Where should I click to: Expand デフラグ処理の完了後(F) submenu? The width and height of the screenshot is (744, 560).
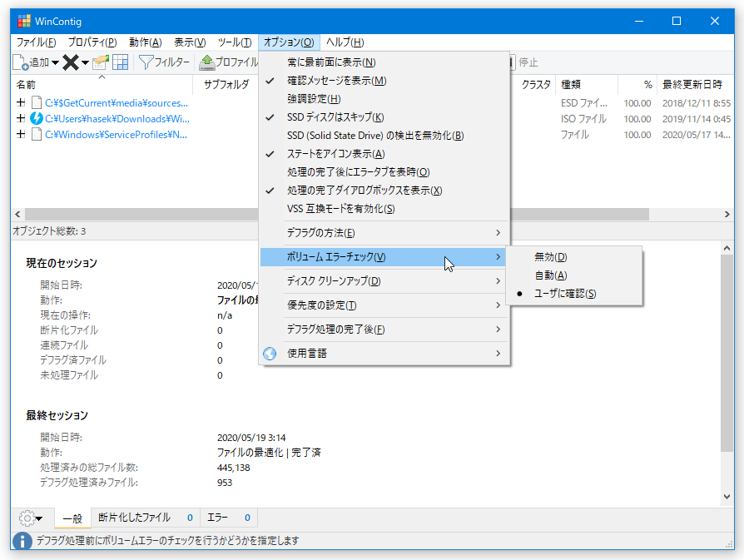[x=384, y=330]
